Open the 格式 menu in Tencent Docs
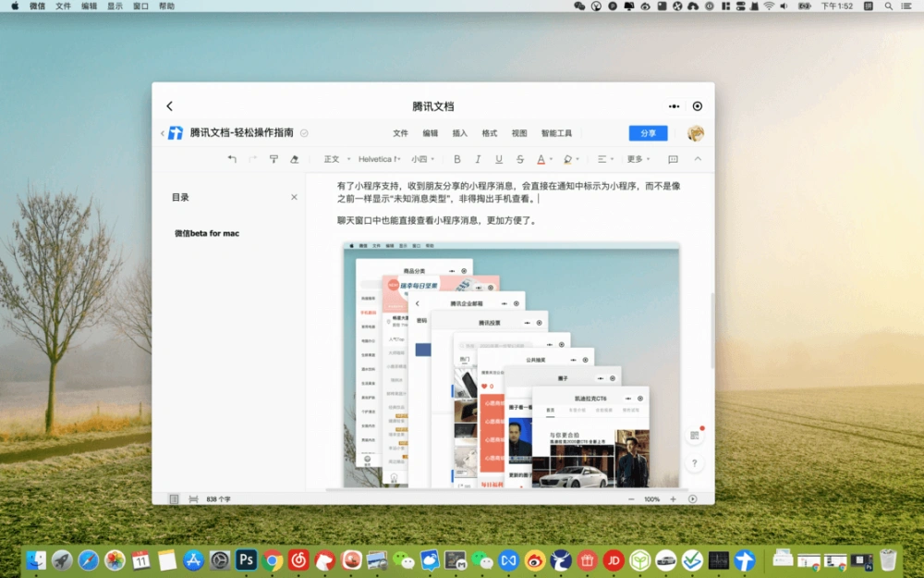The width and height of the screenshot is (924, 578). pos(490,133)
